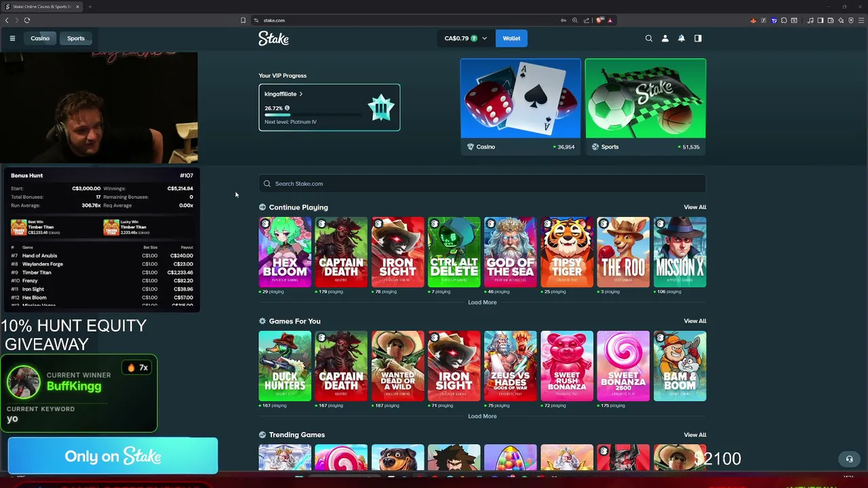Viewport: 868px width, 488px height.
Task: Open Sweet Bonanza 2500 game
Action: (x=623, y=366)
